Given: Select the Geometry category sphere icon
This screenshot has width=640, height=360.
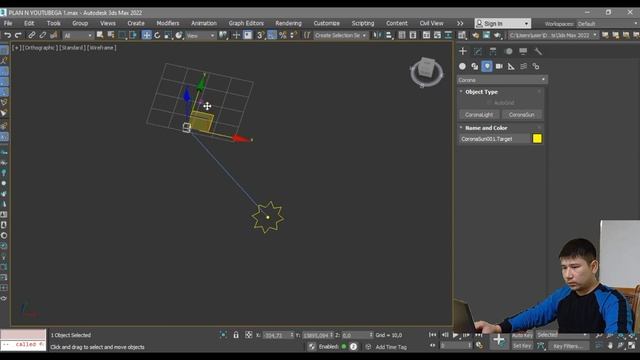Looking at the screenshot, I should point(462,66).
